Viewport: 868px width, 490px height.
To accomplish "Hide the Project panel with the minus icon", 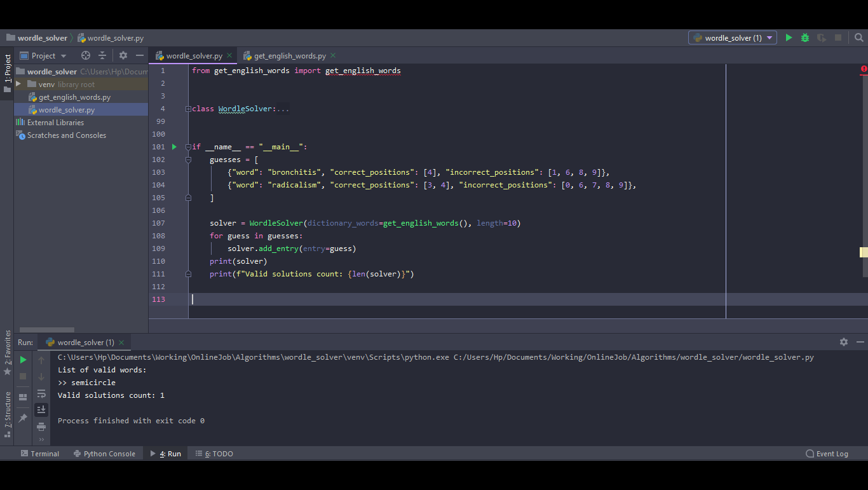I will click(140, 55).
